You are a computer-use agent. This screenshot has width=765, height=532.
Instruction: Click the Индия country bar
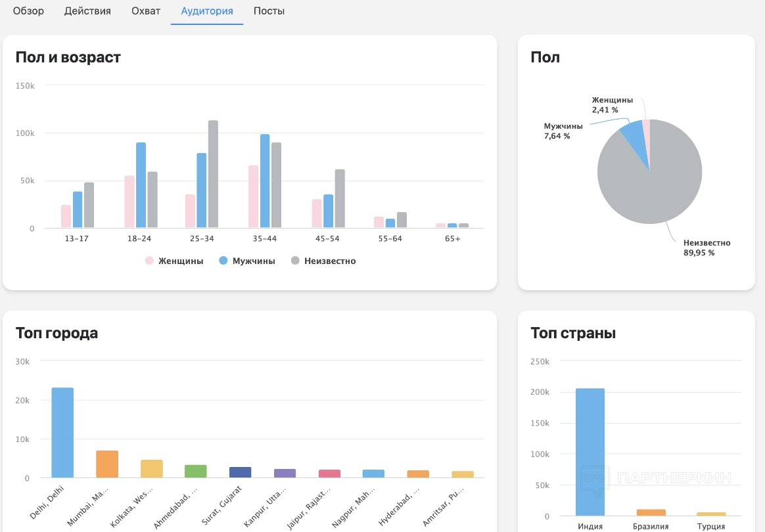coord(590,452)
